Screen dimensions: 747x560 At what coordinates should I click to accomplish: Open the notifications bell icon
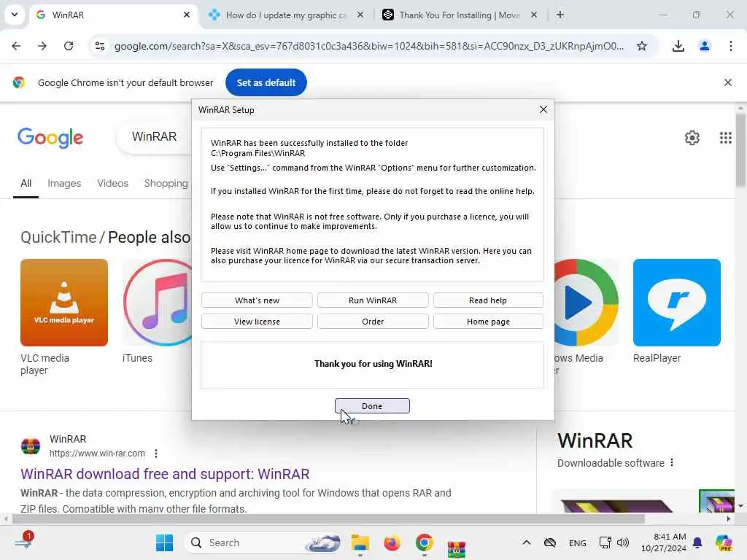coord(697,542)
